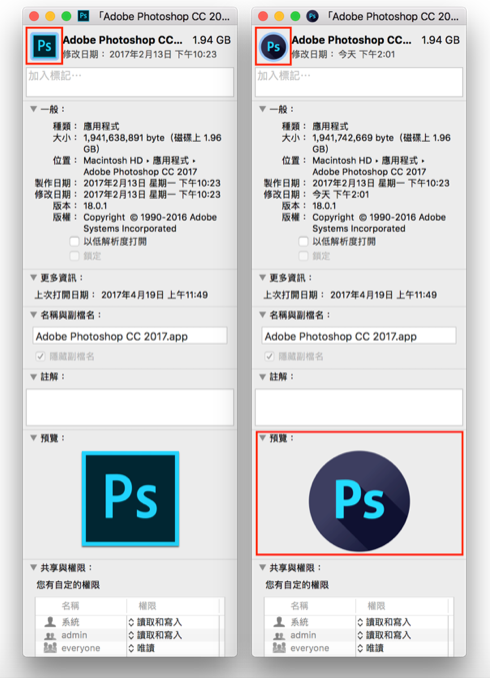Screen dimensions: 490x678
Task: Toggle 鎖定 checkbox in left window
Action: point(74,256)
